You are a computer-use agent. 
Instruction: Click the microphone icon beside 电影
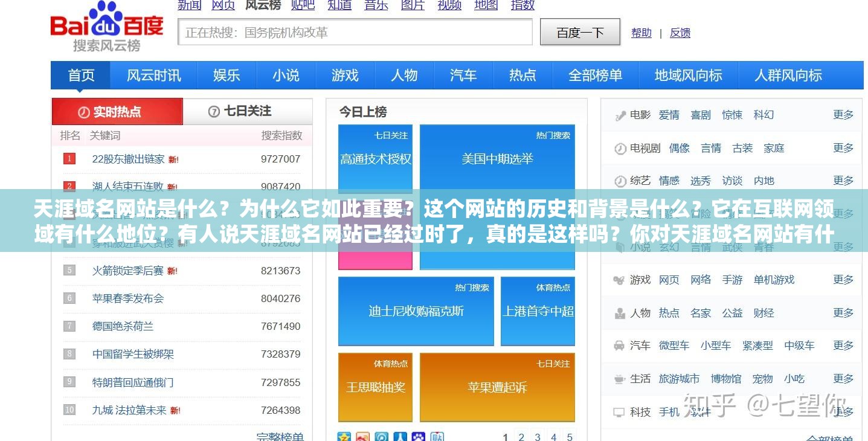pos(620,115)
